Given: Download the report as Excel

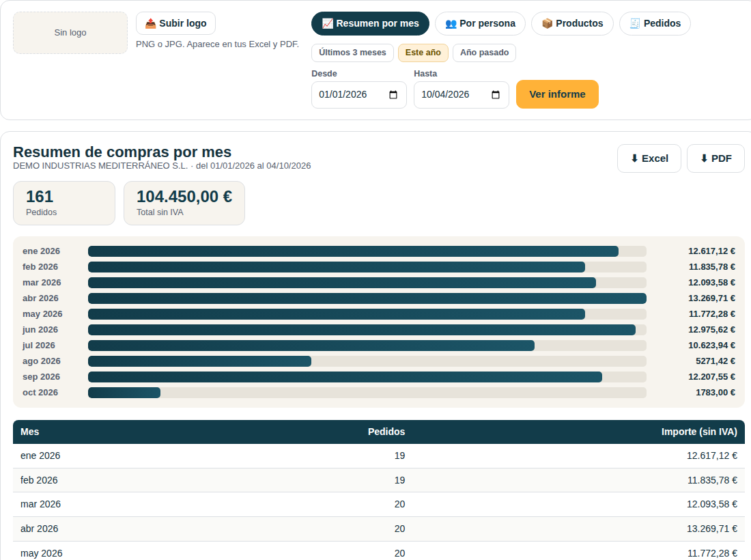Looking at the screenshot, I should click(x=649, y=158).
